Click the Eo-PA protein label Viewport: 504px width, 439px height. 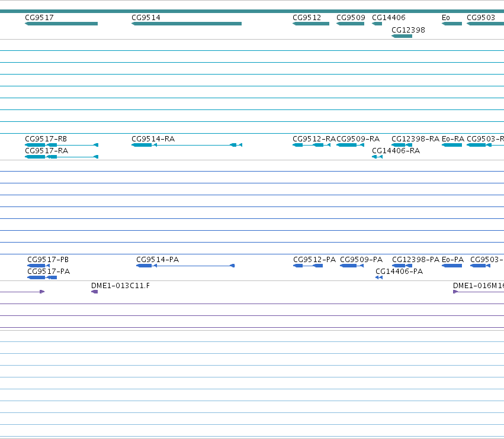tap(452, 260)
